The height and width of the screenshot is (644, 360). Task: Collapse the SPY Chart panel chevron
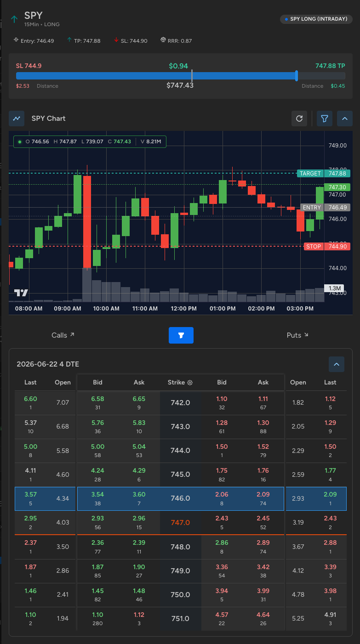tap(345, 119)
